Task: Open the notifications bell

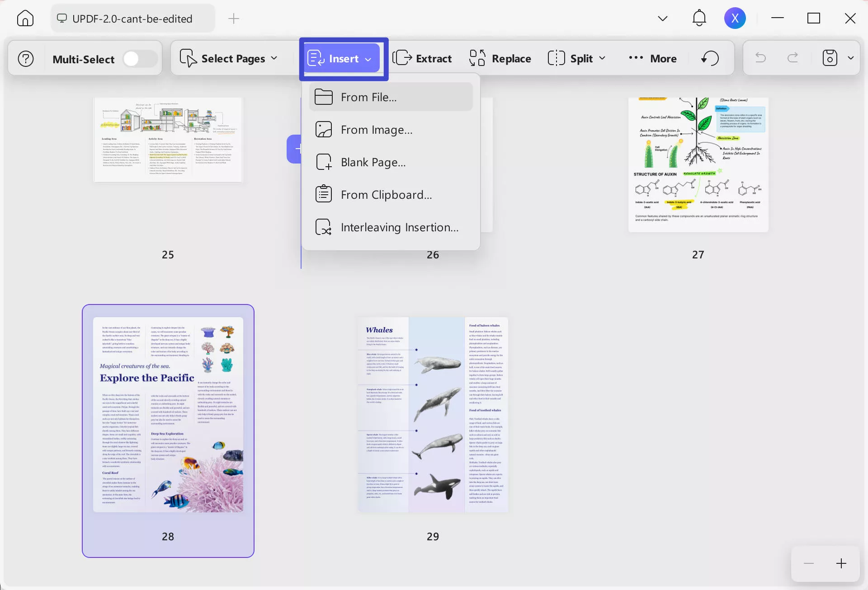Action: pos(699,18)
